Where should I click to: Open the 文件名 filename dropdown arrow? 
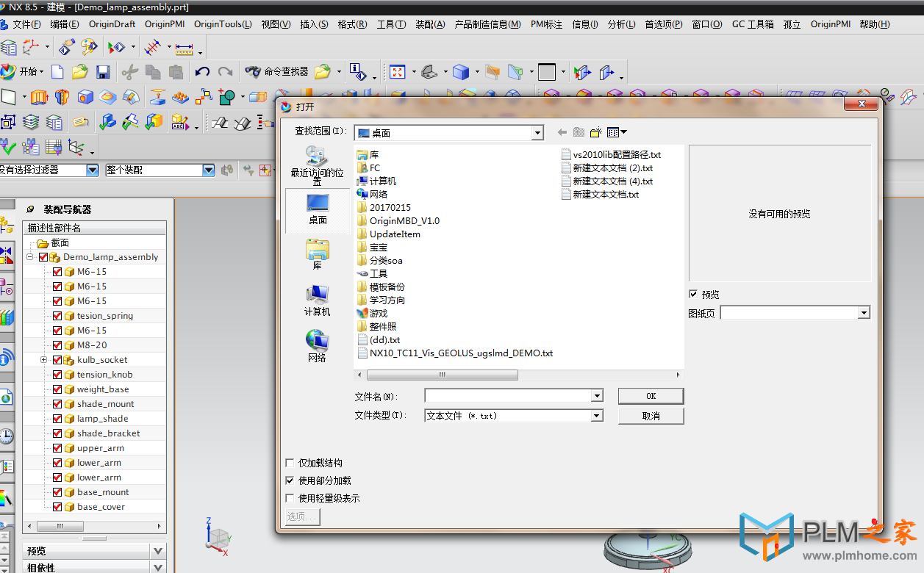coord(597,396)
